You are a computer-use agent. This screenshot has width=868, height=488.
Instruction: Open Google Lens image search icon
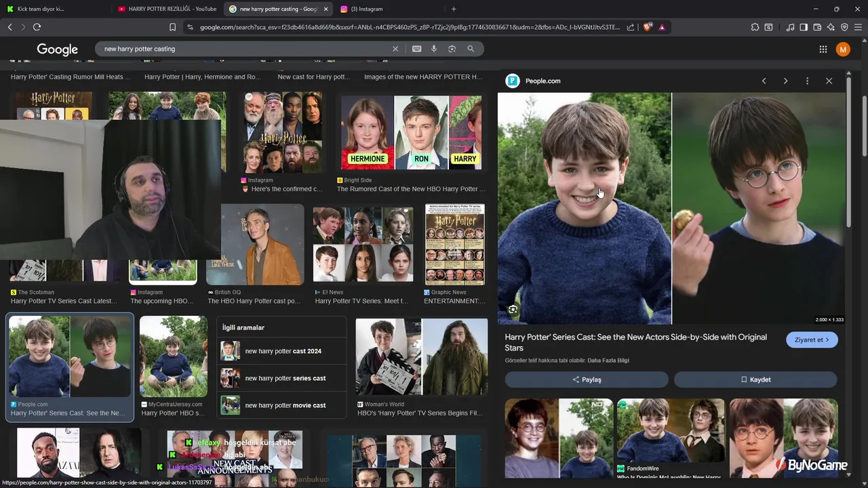[452, 49]
